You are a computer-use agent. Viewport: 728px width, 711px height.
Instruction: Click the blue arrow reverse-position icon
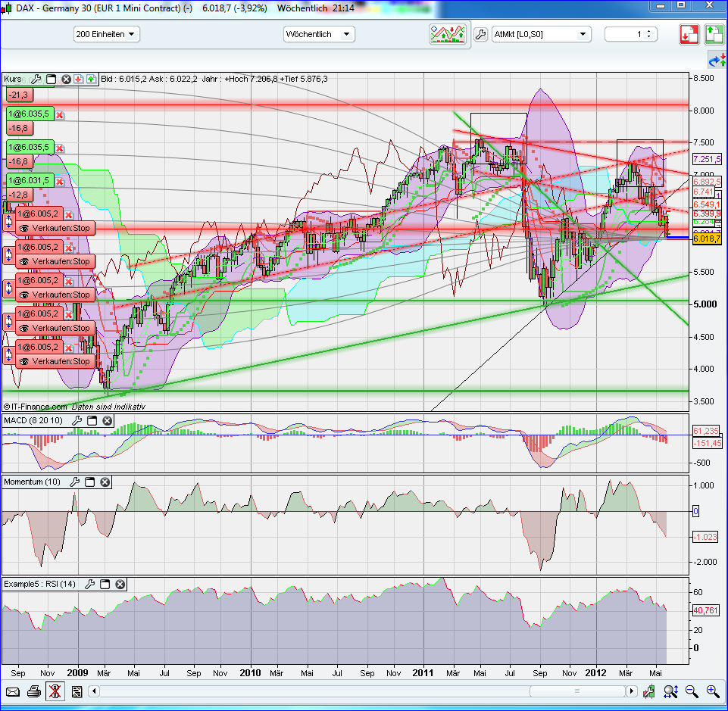pyautogui.click(x=717, y=61)
